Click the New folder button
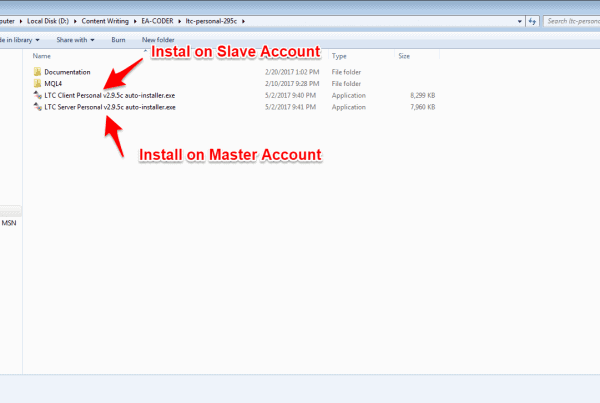 coord(158,40)
